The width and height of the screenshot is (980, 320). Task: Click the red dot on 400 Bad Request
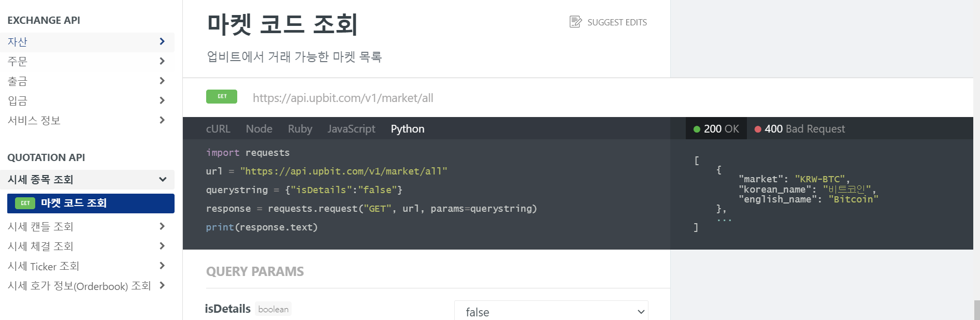[x=758, y=129]
